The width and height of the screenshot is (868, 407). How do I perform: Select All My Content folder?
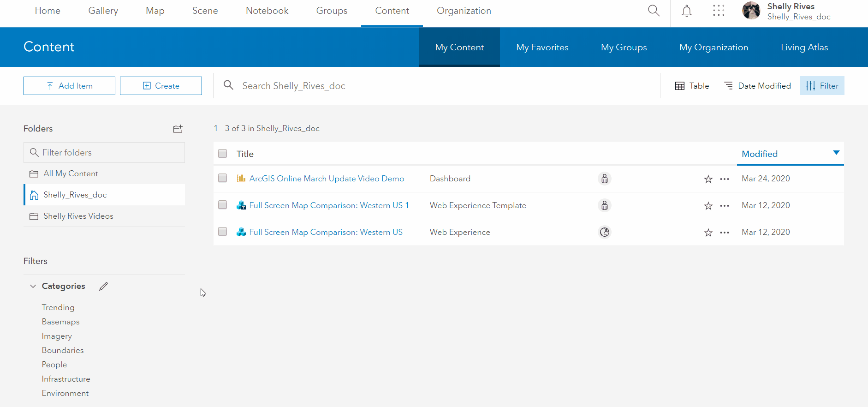pos(104,174)
